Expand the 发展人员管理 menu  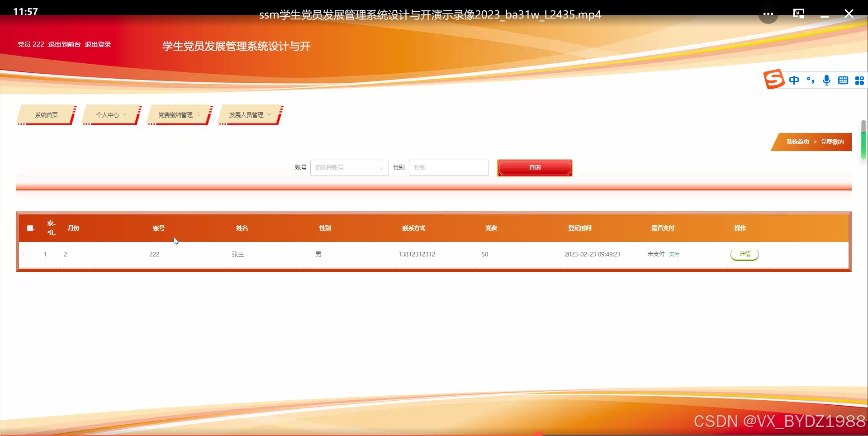pos(250,115)
